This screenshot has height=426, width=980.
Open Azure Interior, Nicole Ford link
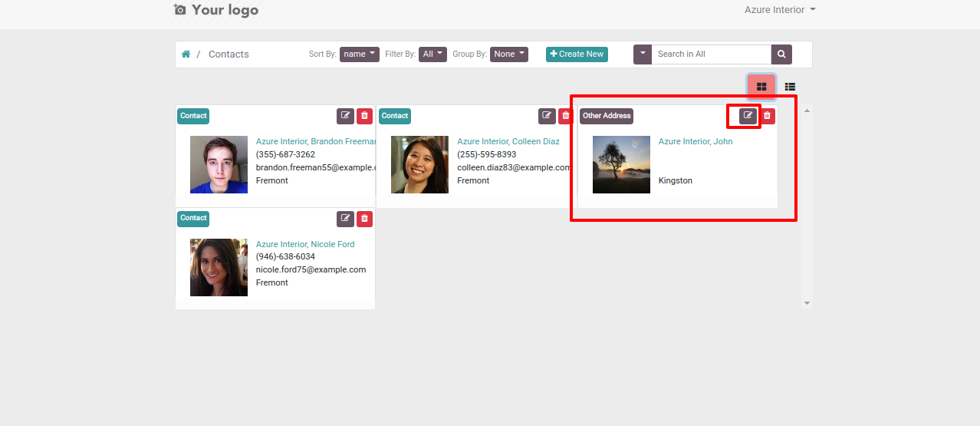coord(305,244)
